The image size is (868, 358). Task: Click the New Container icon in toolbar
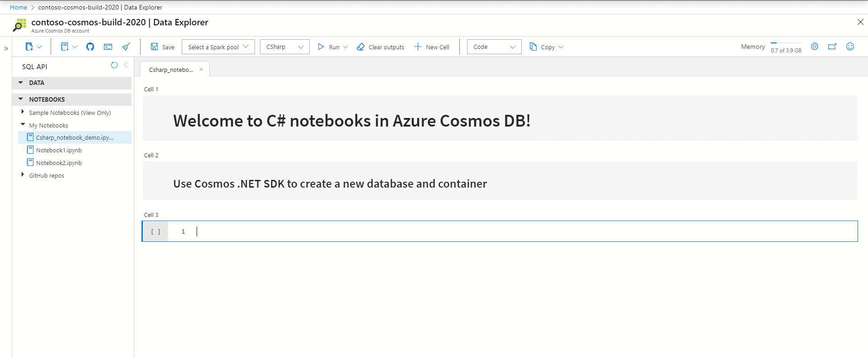coord(29,47)
